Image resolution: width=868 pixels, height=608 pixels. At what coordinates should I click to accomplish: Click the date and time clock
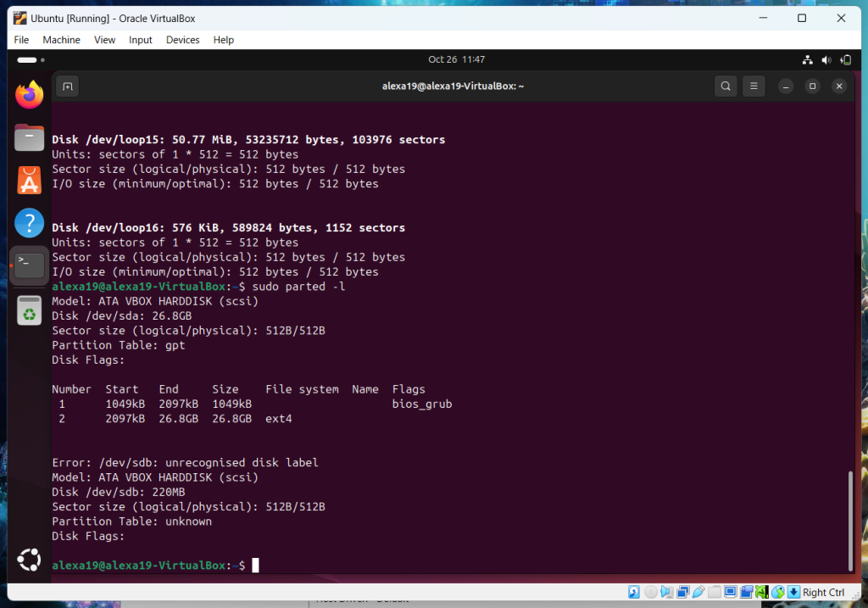[x=456, y=60]
